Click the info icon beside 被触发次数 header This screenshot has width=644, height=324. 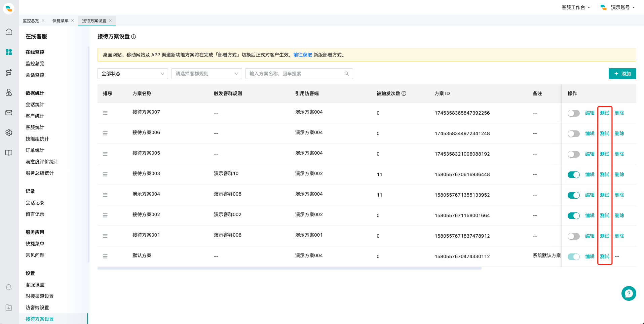coord(404,93)
